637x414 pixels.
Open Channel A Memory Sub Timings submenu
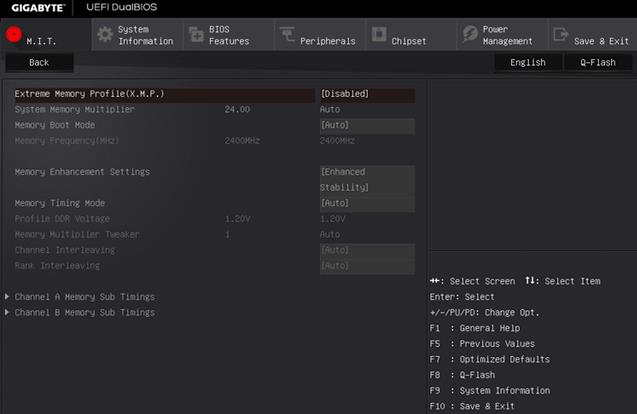[x=84, y=297]
